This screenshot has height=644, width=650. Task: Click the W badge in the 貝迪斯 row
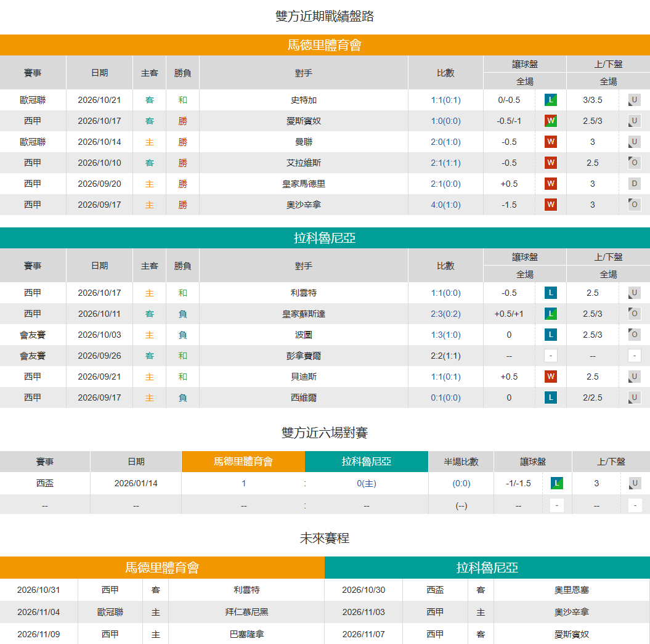(x=551, y=377)
